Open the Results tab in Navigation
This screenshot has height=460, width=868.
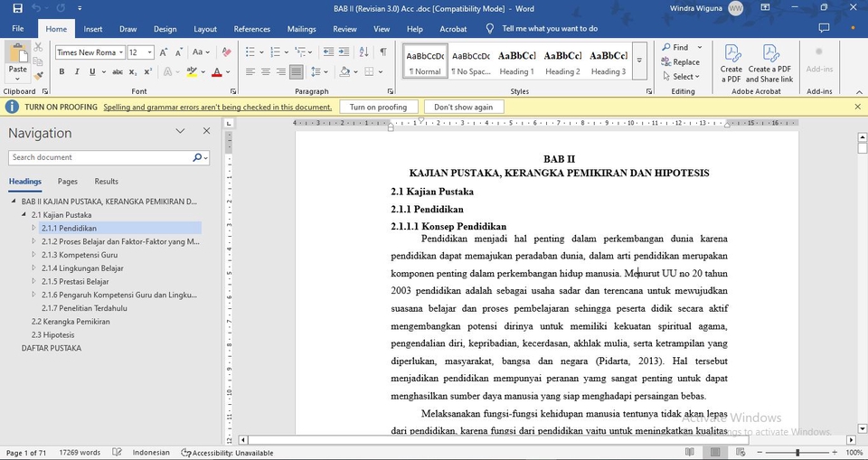(107, 181)
